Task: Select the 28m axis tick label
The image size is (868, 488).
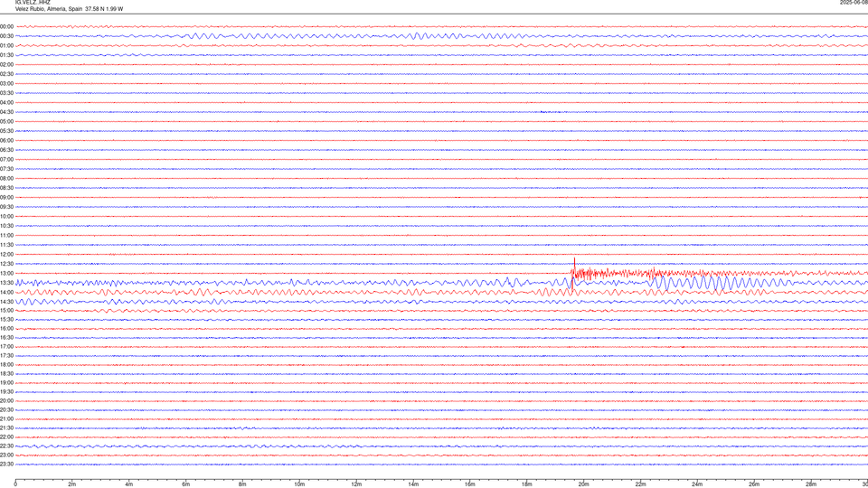Action: click(811, 484)
